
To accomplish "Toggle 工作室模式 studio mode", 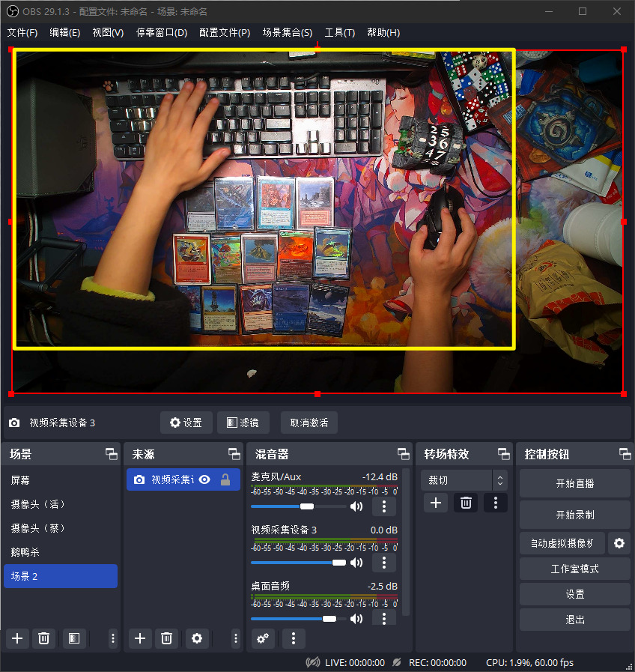I will [574, 569].
